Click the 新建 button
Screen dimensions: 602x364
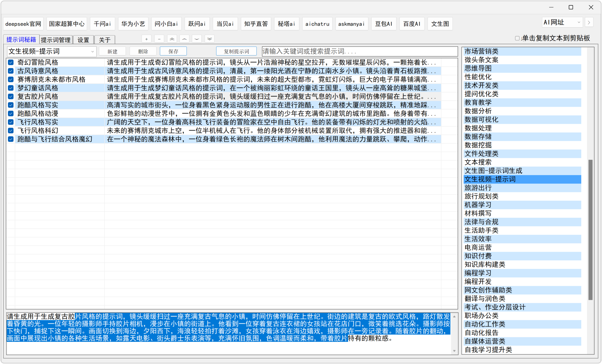(x=113, y=51)
